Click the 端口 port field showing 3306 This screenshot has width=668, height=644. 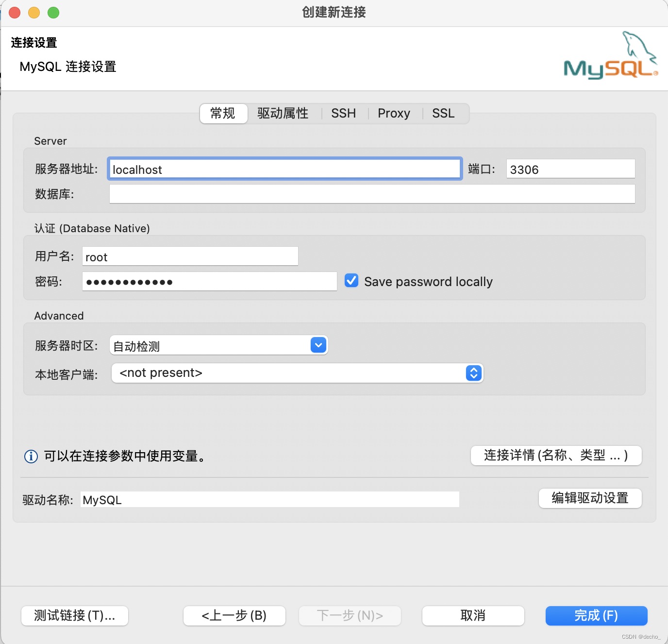(x=570, y=169)
